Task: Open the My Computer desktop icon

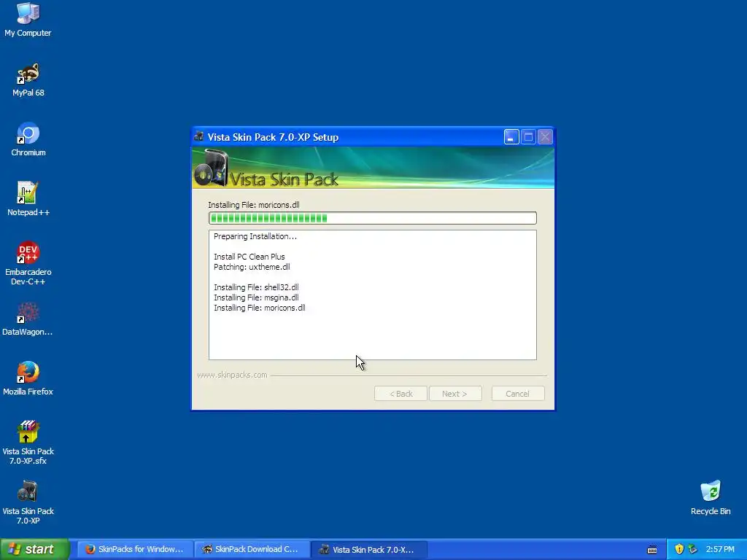Action: click(28, 19)
